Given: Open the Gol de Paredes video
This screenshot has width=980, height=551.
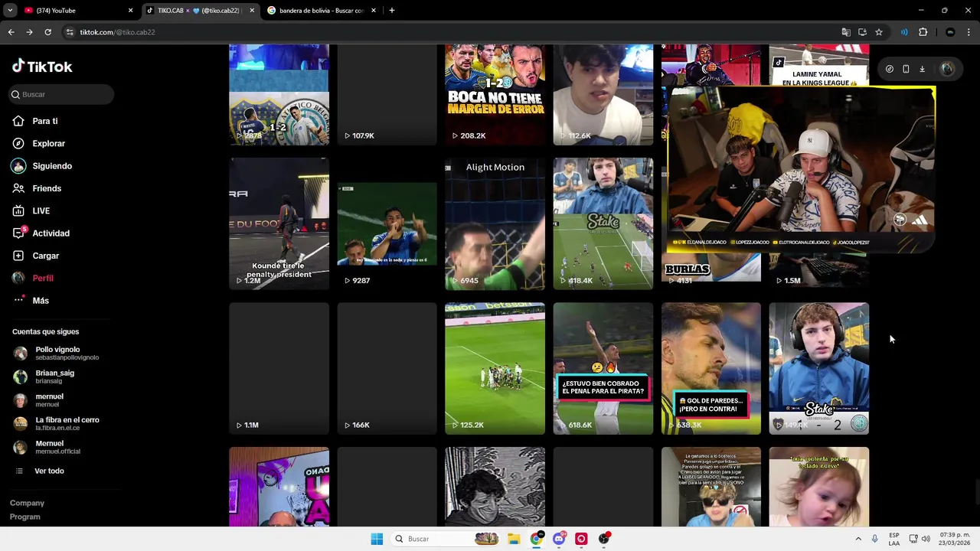Looking at the screenshot, I should click(x=711, y=368).
